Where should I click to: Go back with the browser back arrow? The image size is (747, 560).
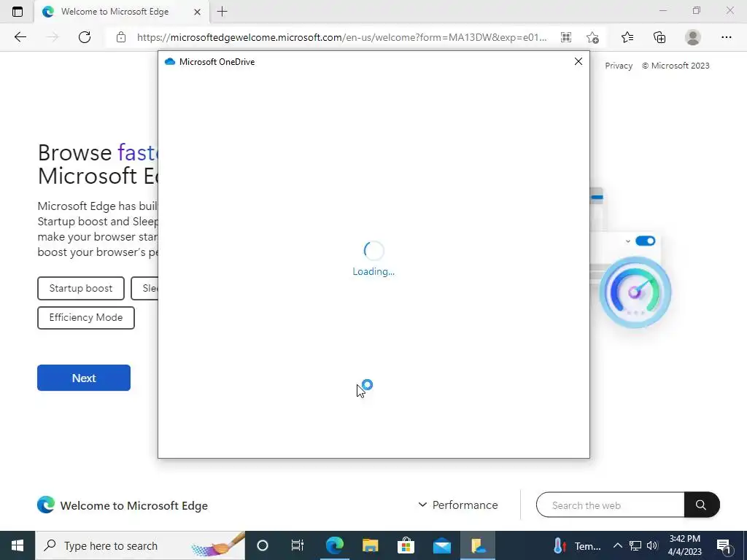(20, 37)
